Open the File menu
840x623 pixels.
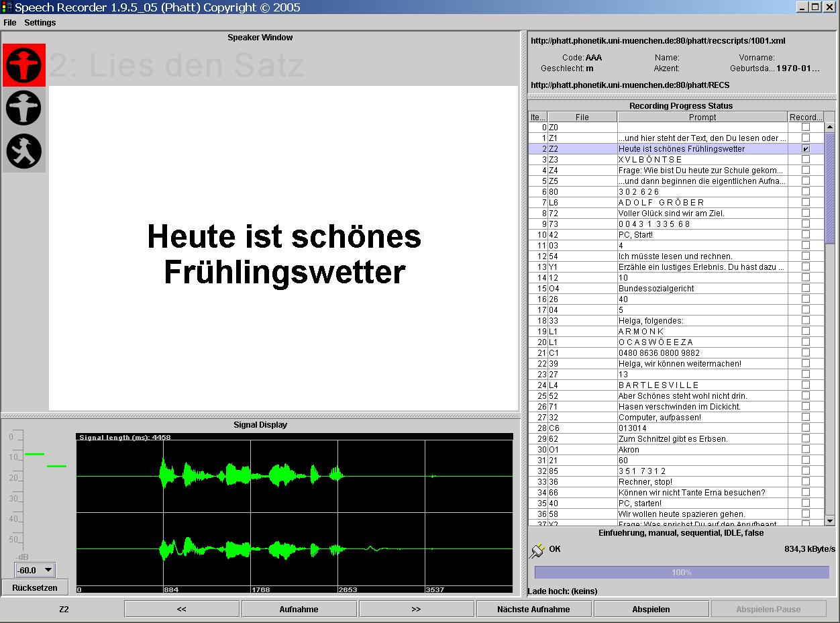click(9, 22)
